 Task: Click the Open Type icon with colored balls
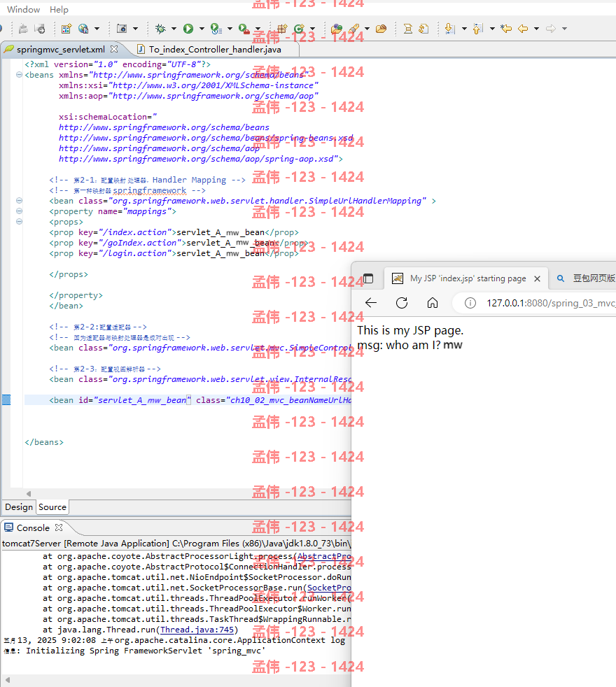click(x=337, y=29)
